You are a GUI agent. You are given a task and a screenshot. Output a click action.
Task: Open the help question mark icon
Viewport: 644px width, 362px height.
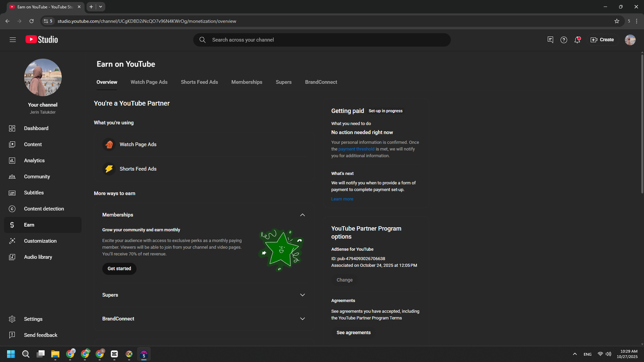(563, 40)
